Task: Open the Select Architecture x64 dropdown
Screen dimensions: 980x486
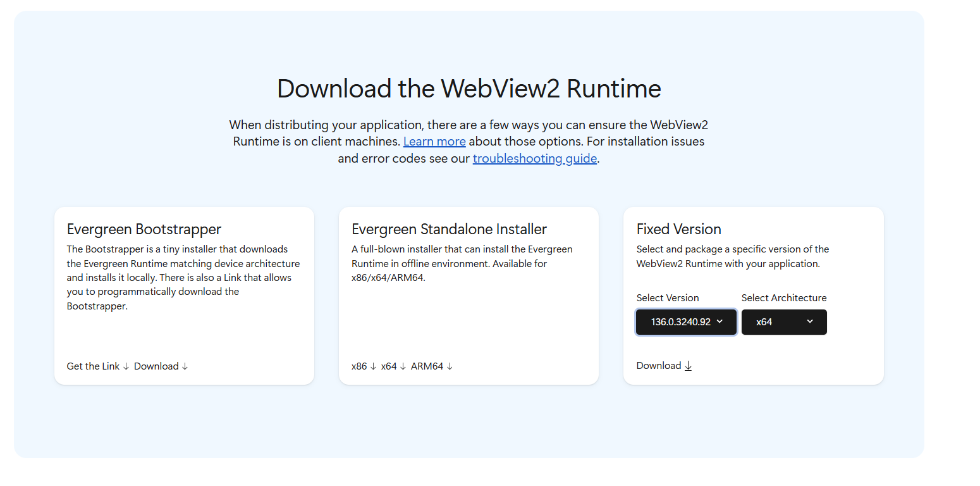Action: [x=784, y=322]
